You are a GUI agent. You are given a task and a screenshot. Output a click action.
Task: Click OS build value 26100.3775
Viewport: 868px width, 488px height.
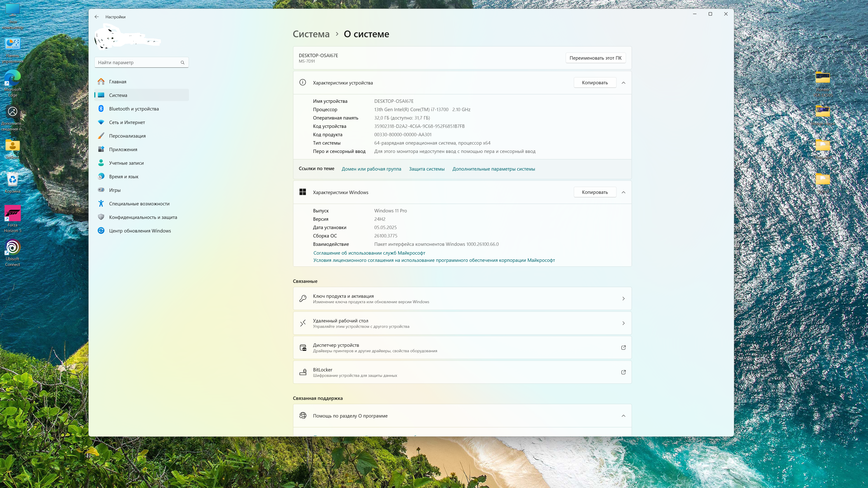pos(385,236)
